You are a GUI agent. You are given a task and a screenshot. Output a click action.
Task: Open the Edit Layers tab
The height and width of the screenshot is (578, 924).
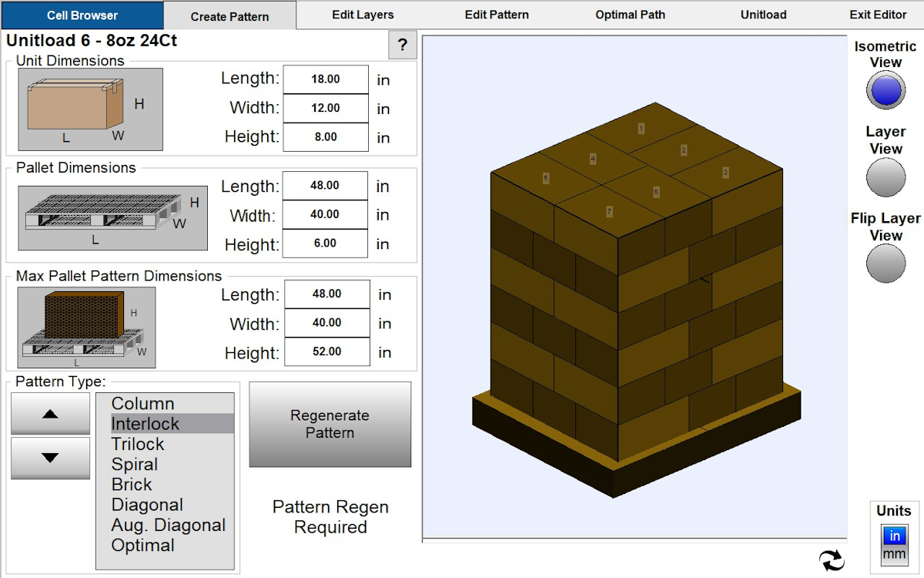[x=363, y=15]
